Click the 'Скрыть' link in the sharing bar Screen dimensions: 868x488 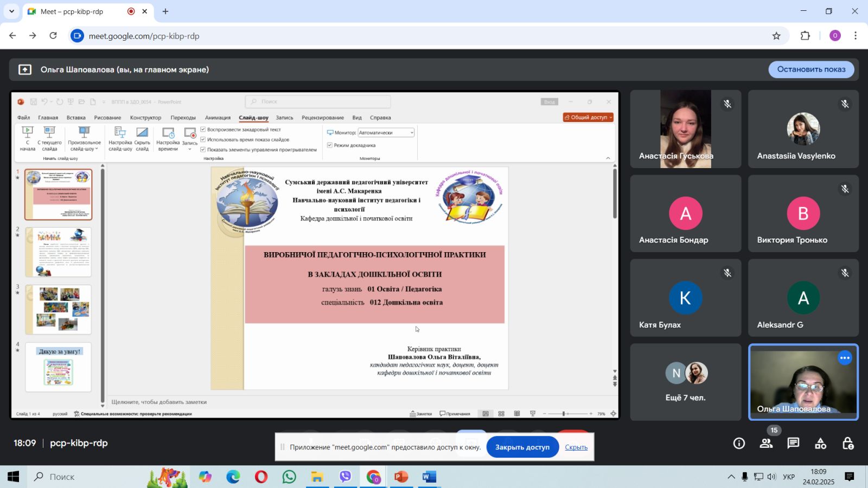tap(576, 447)
